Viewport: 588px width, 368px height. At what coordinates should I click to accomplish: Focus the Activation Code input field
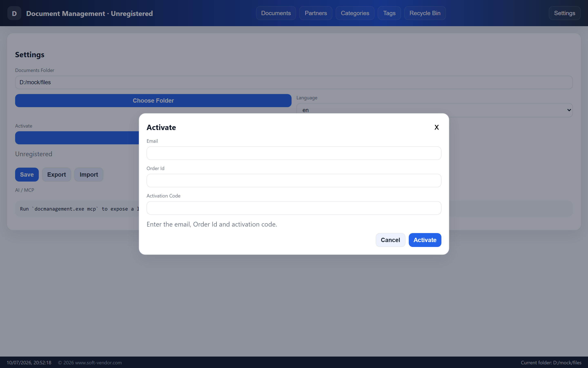pos(294,208)
